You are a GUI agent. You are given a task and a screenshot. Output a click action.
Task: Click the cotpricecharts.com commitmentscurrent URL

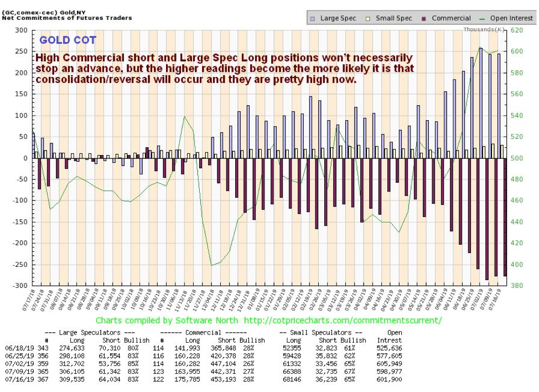pos(343,321)
